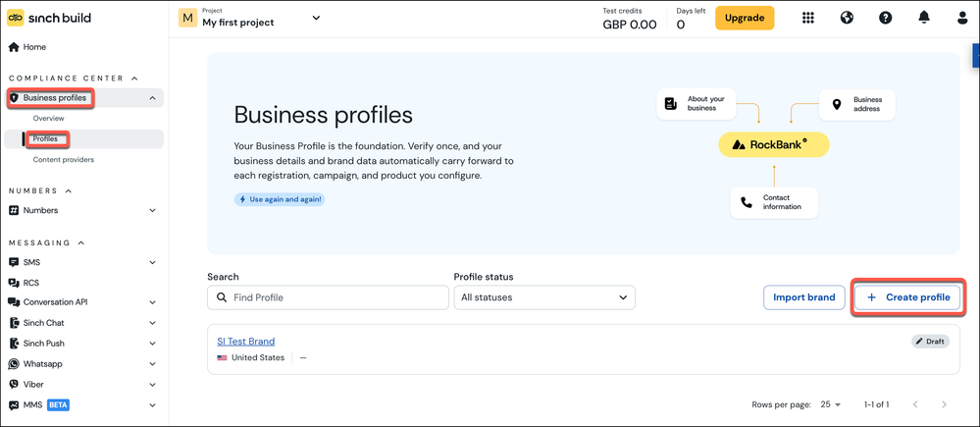Expand the Viber menu chevron
This screenshot has width=980, height=427.
pyautogui.click(x=152, y=385)
